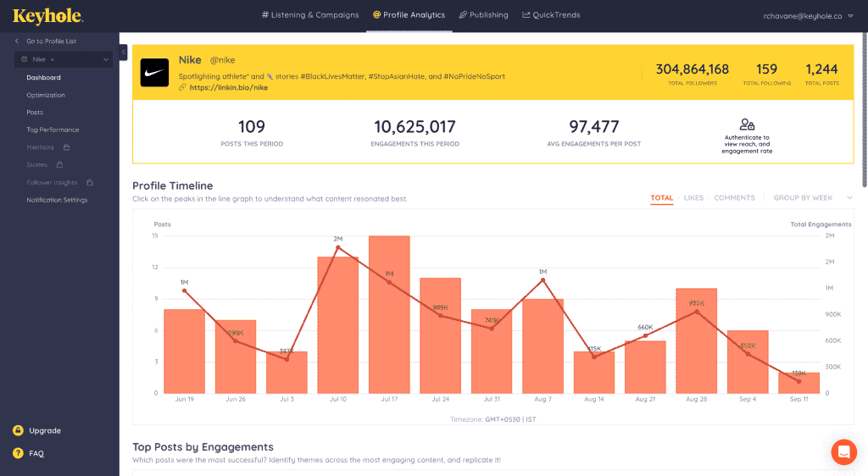
Task: Open Tag Performance in the sidebar
Action: [x=53, y=130]
